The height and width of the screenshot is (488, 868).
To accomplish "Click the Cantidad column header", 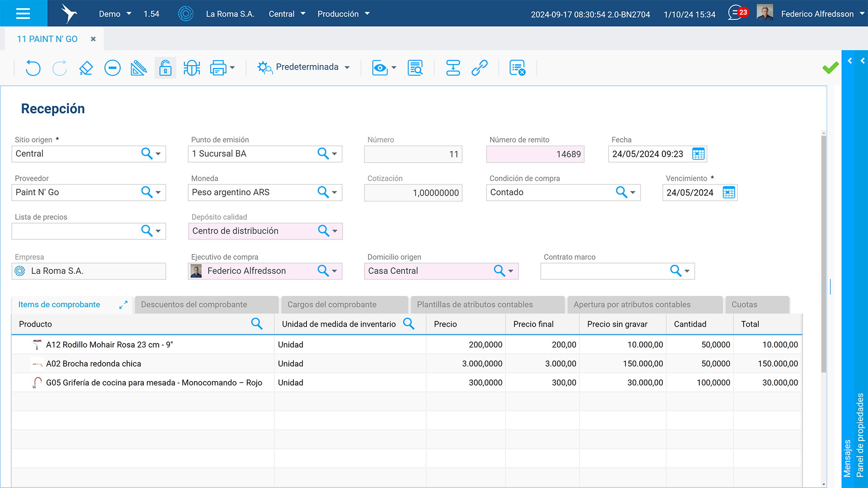I will pyautogui.click(x=699, y=324).
